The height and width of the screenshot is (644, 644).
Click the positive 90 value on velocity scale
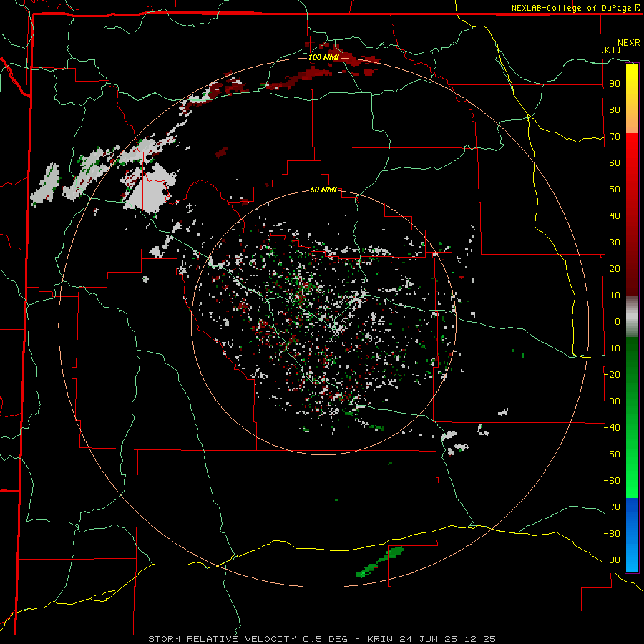tap(615, 84)
